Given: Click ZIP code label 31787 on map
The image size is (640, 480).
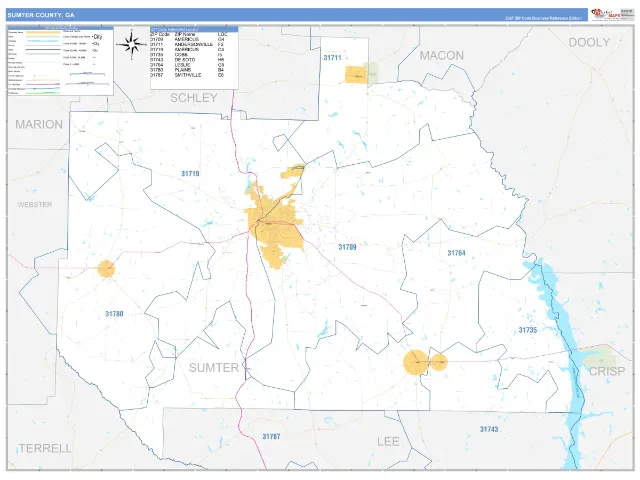Looking at the screenshot, I should [271, 437].
